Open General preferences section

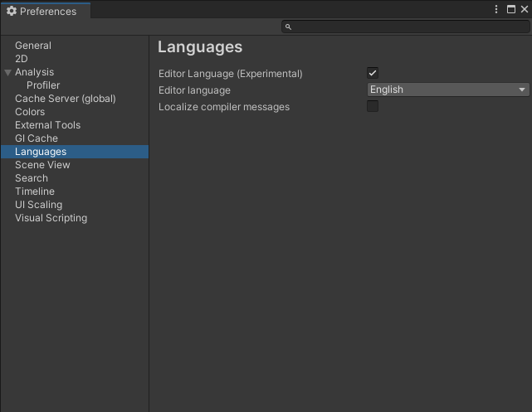click(x=33, y=46)
